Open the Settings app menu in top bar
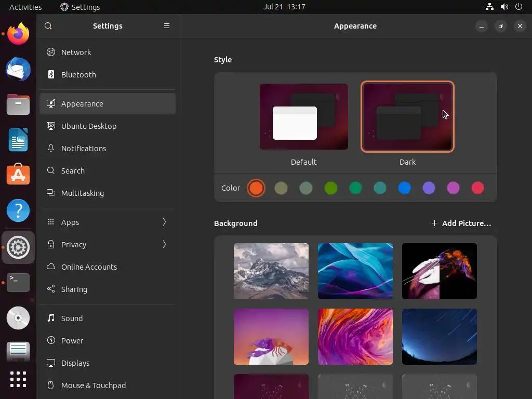The width and height of the screenshot is (532, 399). (80, 7)
